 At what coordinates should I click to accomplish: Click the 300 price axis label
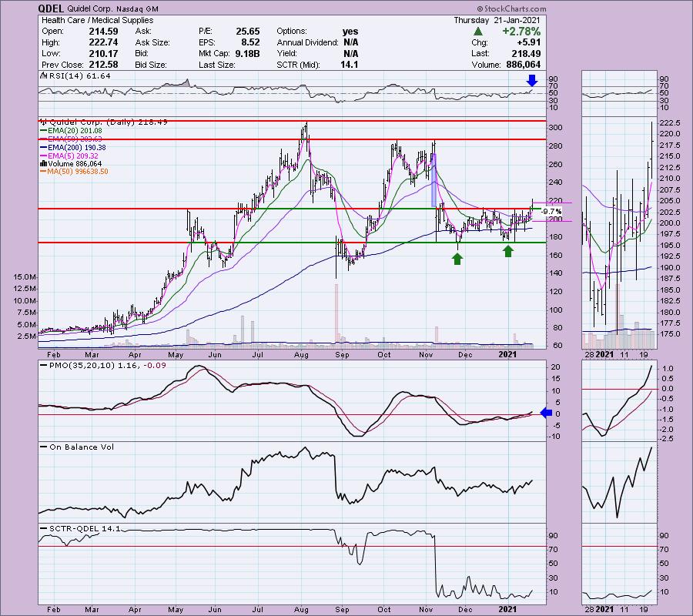tap(555, 128)
